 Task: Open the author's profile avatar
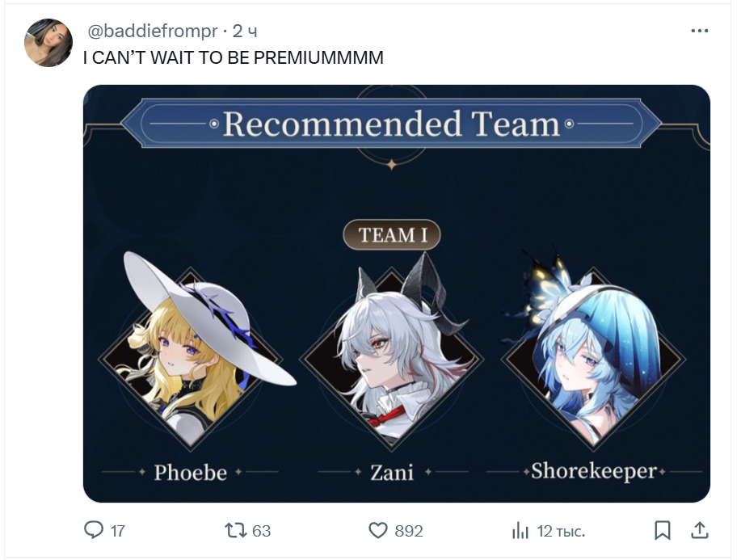48,43
